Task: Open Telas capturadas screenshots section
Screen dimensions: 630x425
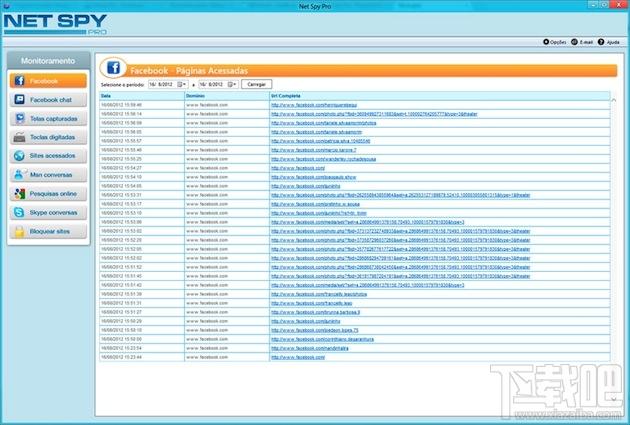Action: pos(48,119)
